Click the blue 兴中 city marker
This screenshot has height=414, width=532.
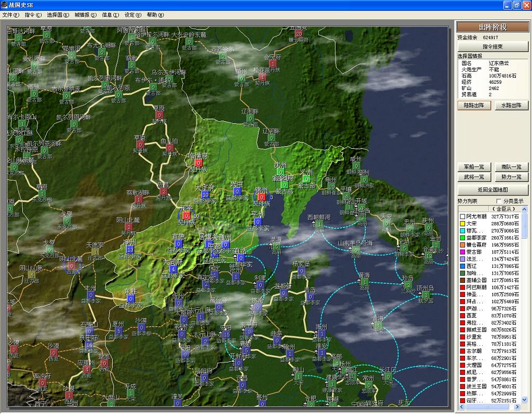(237, 191)
